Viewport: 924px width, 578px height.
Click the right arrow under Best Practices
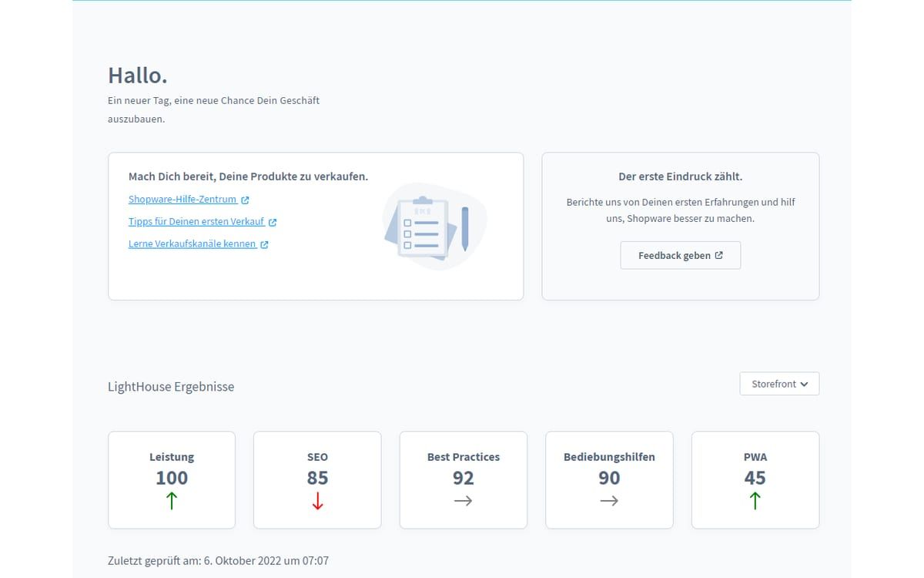pos(464,501)
